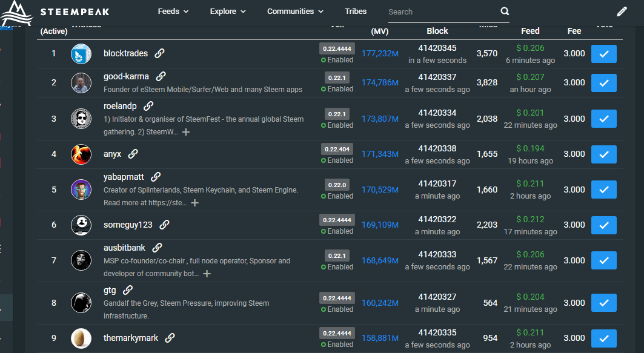Click the link icon beside good-karma
This screenshot has width=644, height=353.
tap(161, 76)
